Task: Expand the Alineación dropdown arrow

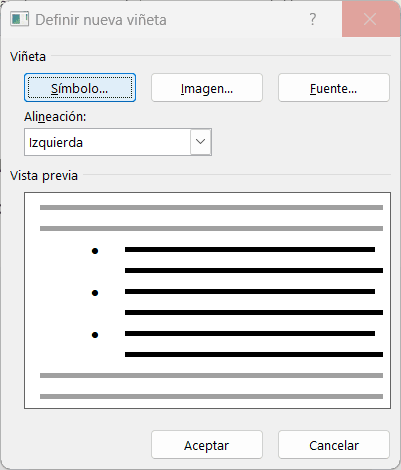Action: click(201, 142)
